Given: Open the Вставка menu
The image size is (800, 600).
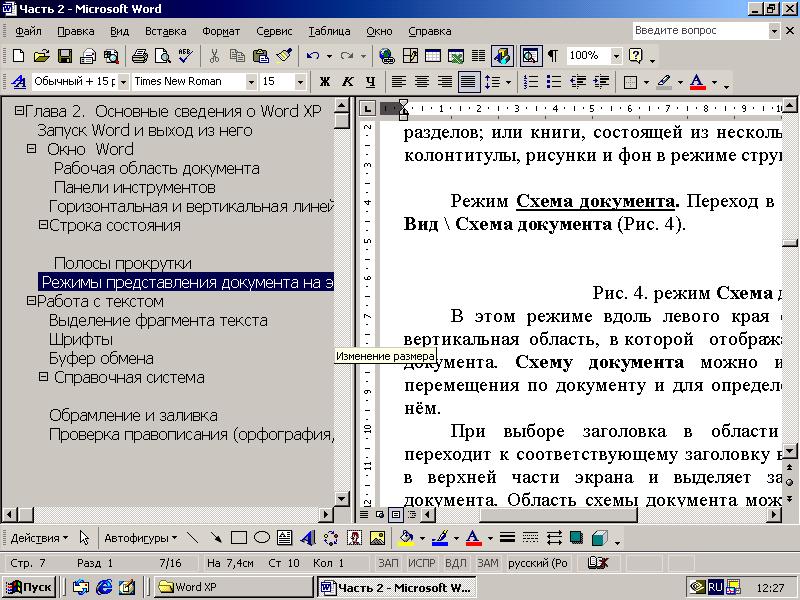Looking at the screenshot, I should (x=165, y=31).
